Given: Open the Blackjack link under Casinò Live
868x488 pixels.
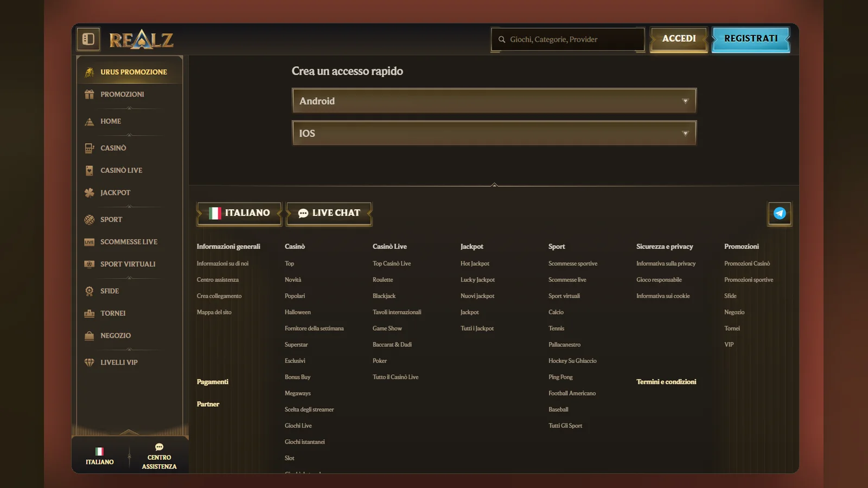Looking at the screenshot, I should pos(384,296).
